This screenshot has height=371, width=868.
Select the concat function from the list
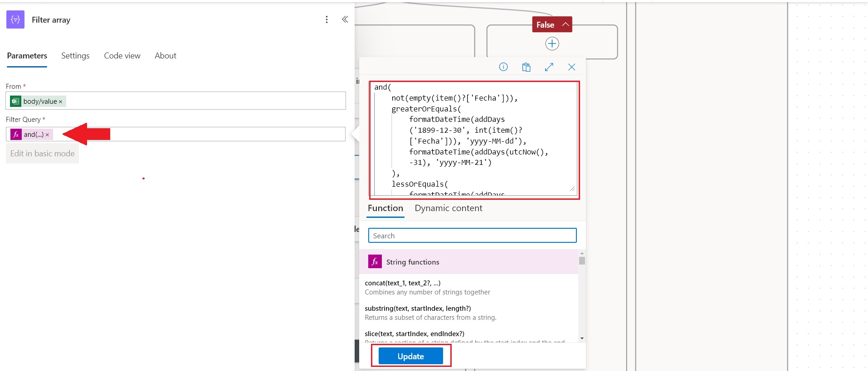coord(402,283)
